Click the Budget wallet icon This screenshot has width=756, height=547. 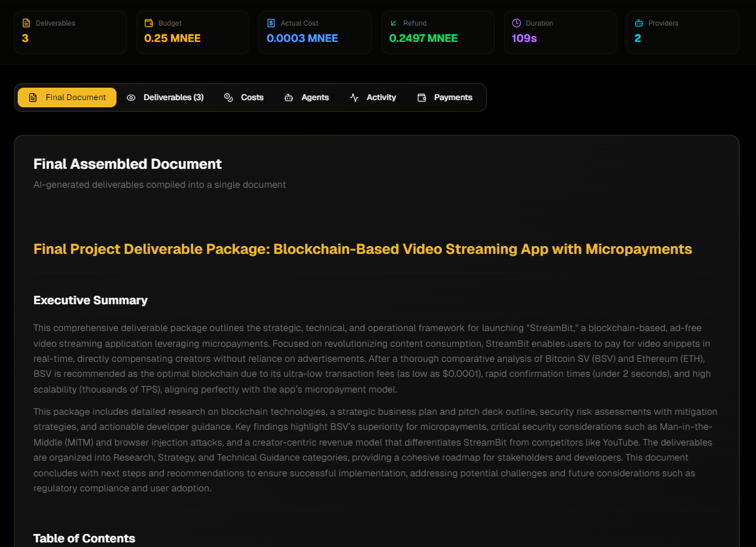tap(149, 23)
